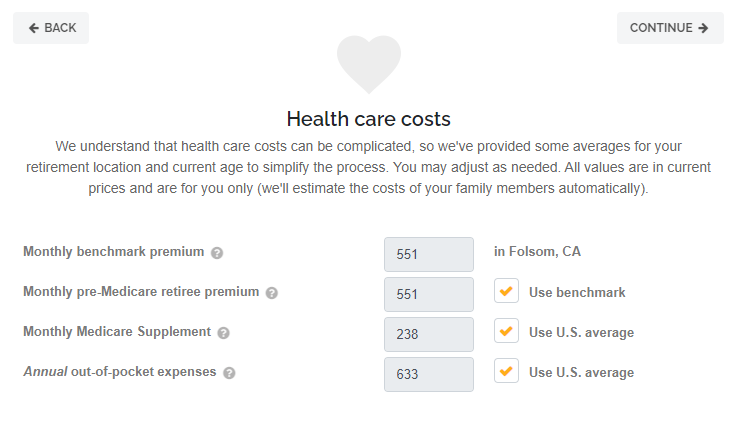The width and height of the screenshot is (737, 430).
Task: Uncheck the Use benchmark checkbox
Action: click(x=506, y=291)
